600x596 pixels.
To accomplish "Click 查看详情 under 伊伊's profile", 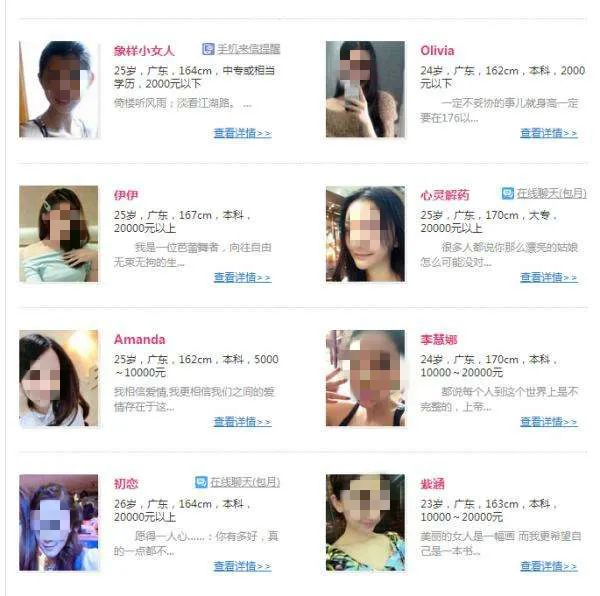I will point(242,277).
